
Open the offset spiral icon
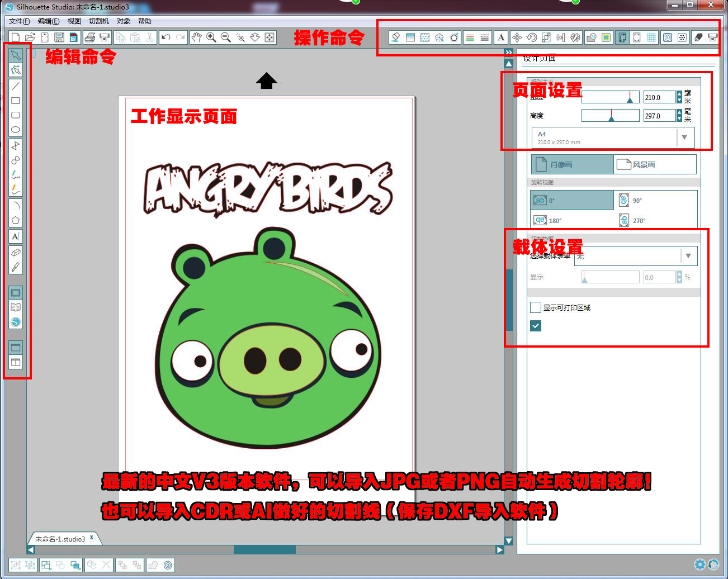(x=668, y=37)
